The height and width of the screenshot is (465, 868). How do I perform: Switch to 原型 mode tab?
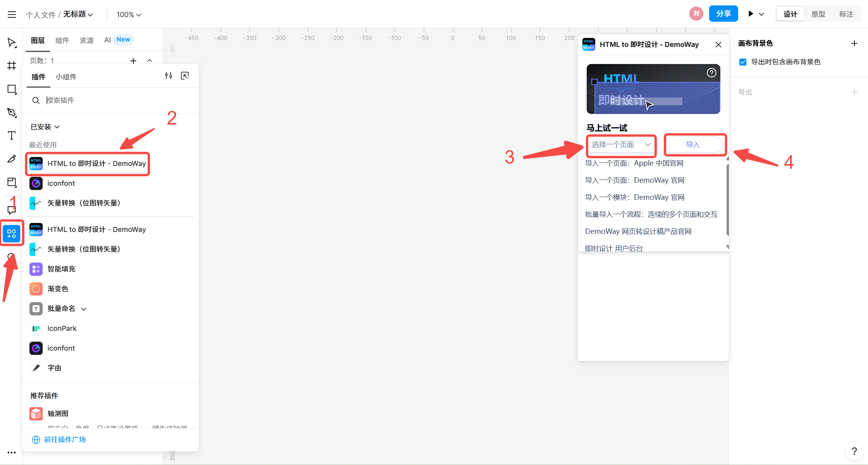(818, 14)
